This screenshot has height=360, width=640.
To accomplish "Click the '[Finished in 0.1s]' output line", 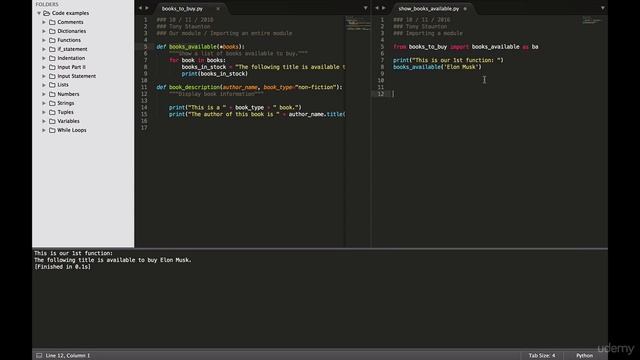I will pyautogui.click(x=62, y=267).
